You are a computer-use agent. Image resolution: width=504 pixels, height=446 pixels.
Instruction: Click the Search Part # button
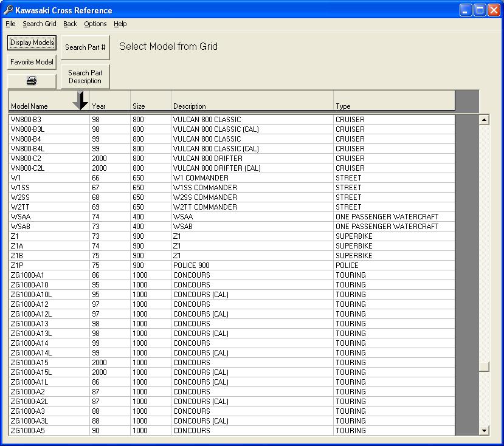coord(85,47)
